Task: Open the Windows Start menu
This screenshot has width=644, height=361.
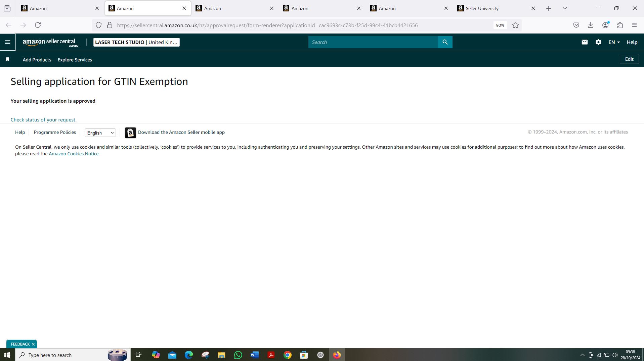Action: pyautogui.click(x=7, y=355)
